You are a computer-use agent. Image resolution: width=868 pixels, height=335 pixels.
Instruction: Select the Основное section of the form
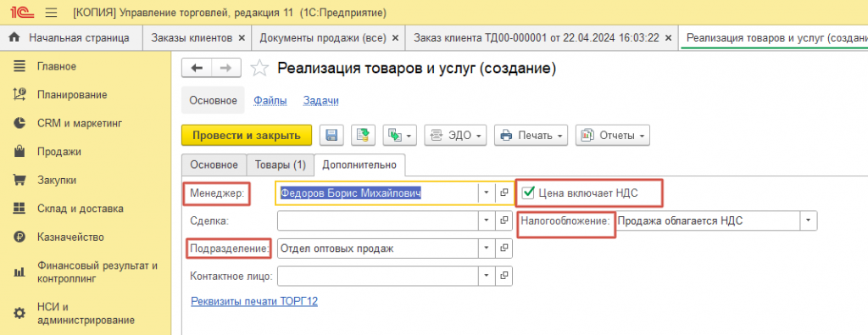point(213,101)
